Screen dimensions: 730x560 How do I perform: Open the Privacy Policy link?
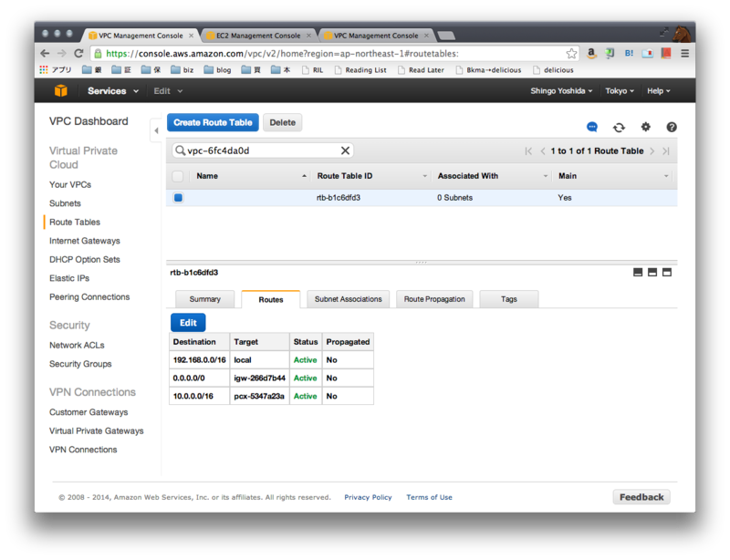coord(368,497)
